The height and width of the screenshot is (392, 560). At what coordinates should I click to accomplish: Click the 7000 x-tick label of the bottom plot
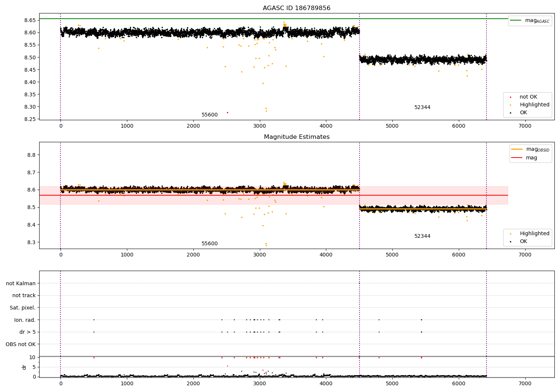525,383
